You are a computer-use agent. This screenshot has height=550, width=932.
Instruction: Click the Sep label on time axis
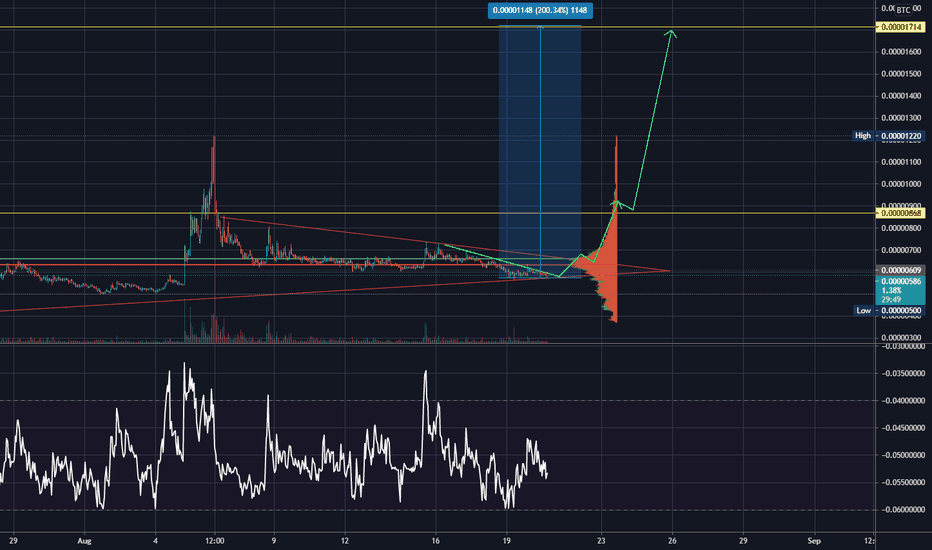point(814,541)
